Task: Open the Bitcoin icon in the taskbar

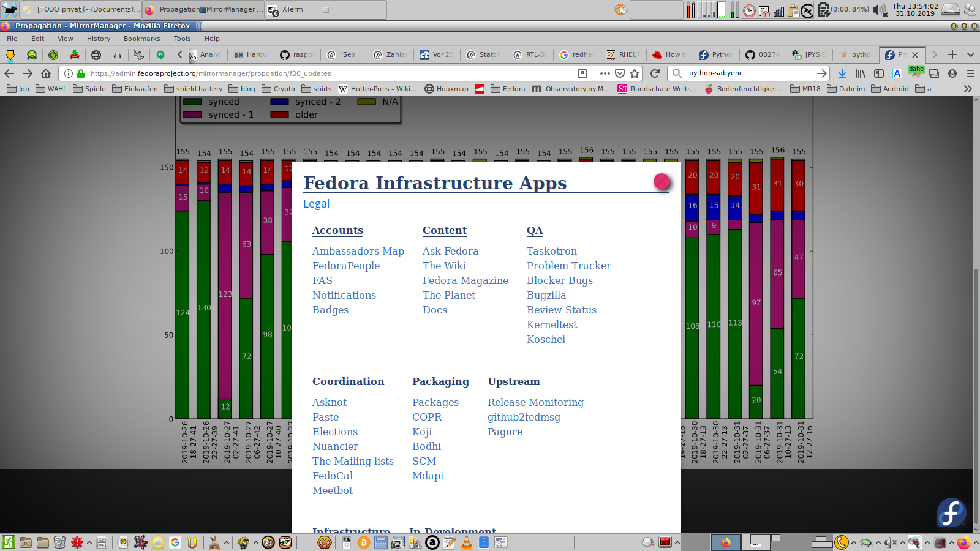Action: (364, 542)
